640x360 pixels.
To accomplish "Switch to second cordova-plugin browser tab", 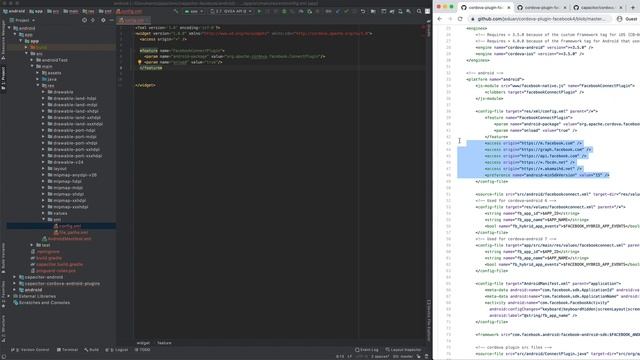I will point(542,7).
